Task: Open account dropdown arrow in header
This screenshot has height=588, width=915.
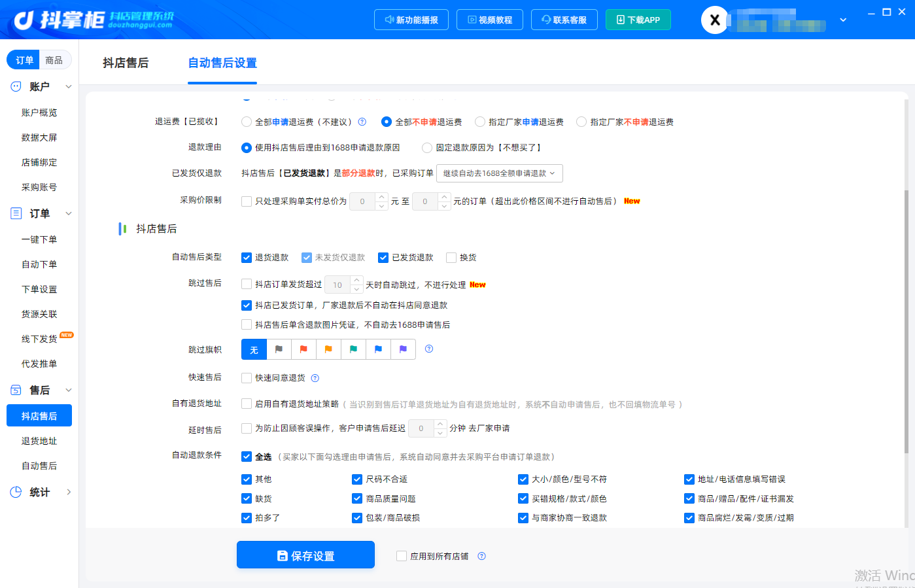Action: click(843, 20)
